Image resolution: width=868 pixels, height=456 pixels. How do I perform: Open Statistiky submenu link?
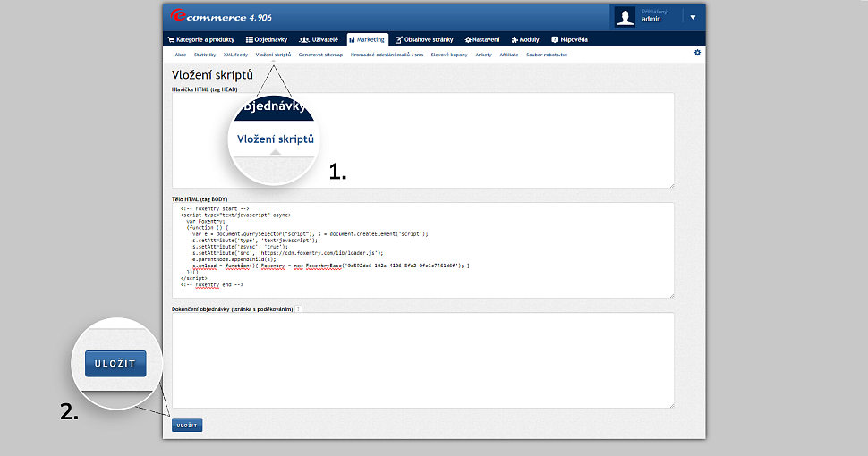205,55
